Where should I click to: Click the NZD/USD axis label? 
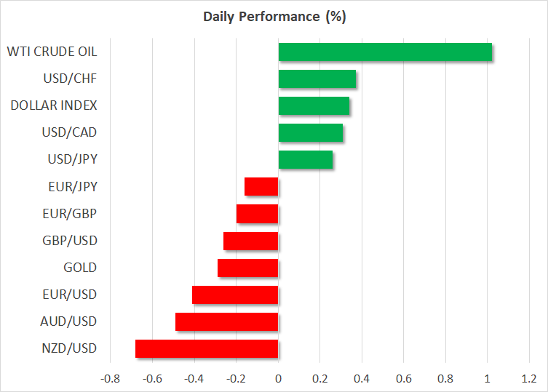[x=71, y=348]
